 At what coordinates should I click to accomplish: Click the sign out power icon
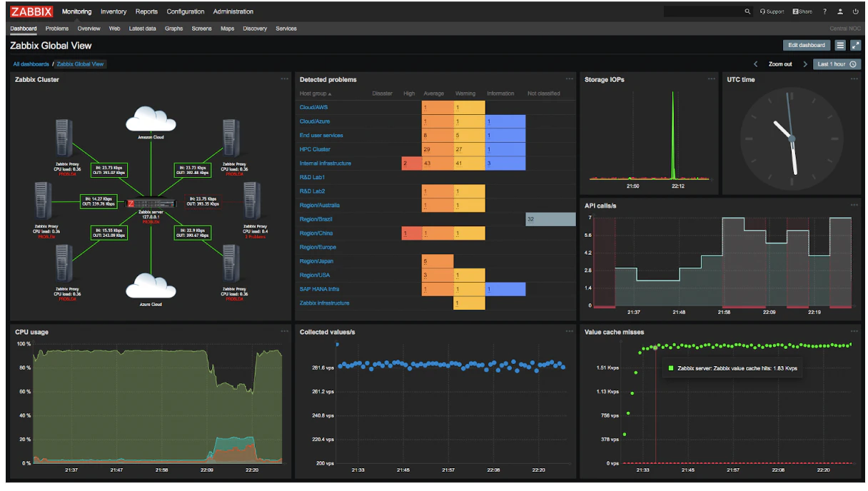856,11
